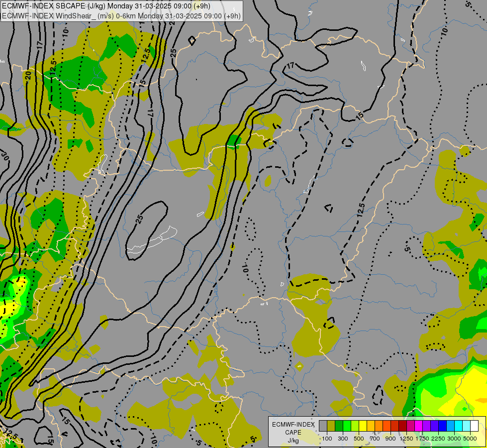Click the 100 legend value
The height and width of the screenshot is (448, 487).
[327, 439]
